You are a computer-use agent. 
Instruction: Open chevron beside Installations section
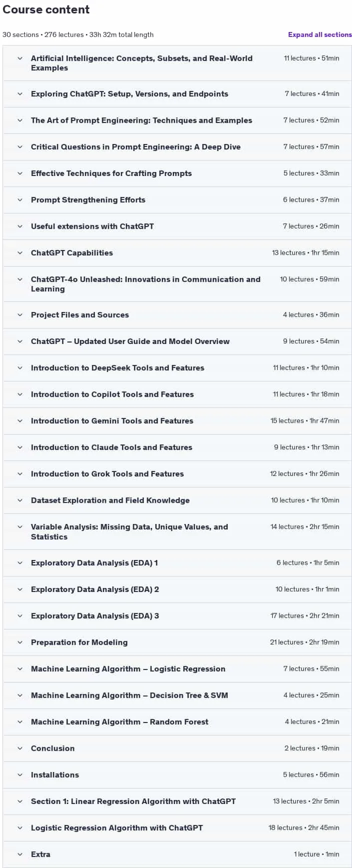point(20,775)
